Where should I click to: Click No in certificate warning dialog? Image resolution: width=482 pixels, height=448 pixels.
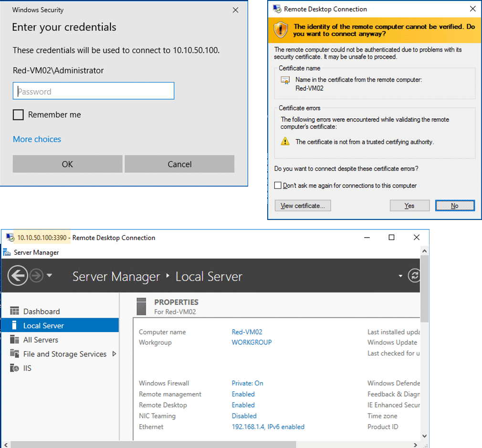pyautogui.click(x=455, y=206)
